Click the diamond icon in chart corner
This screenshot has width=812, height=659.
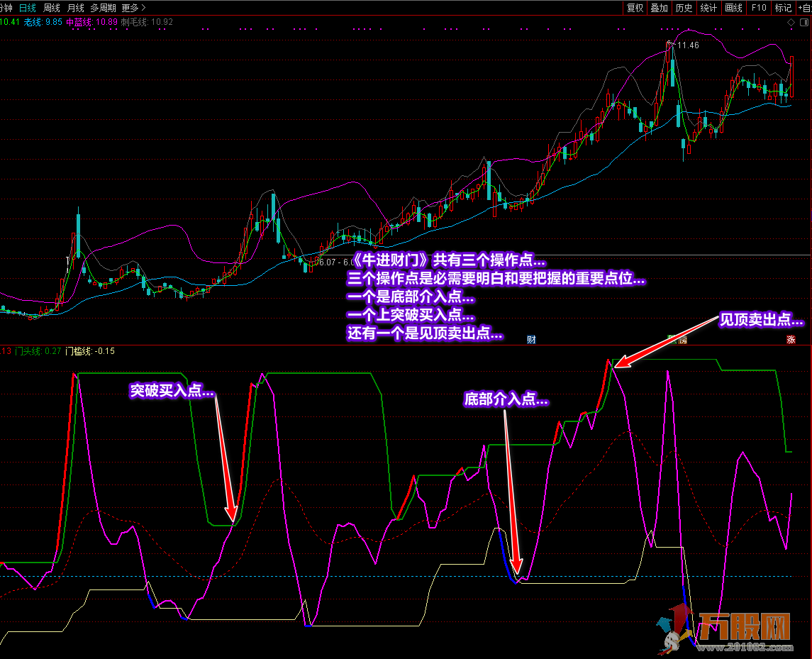(x=792, y=22)
